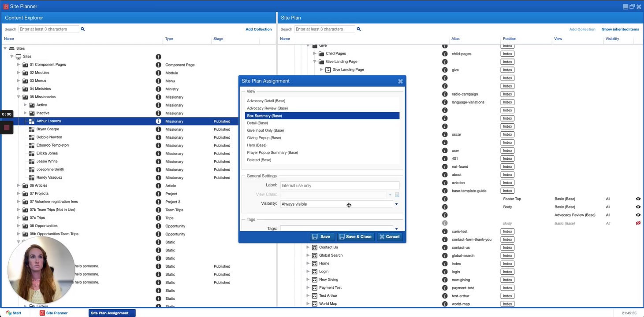
Task: Click info icon beside radio-campaign alias
Action: pos(445,94)
